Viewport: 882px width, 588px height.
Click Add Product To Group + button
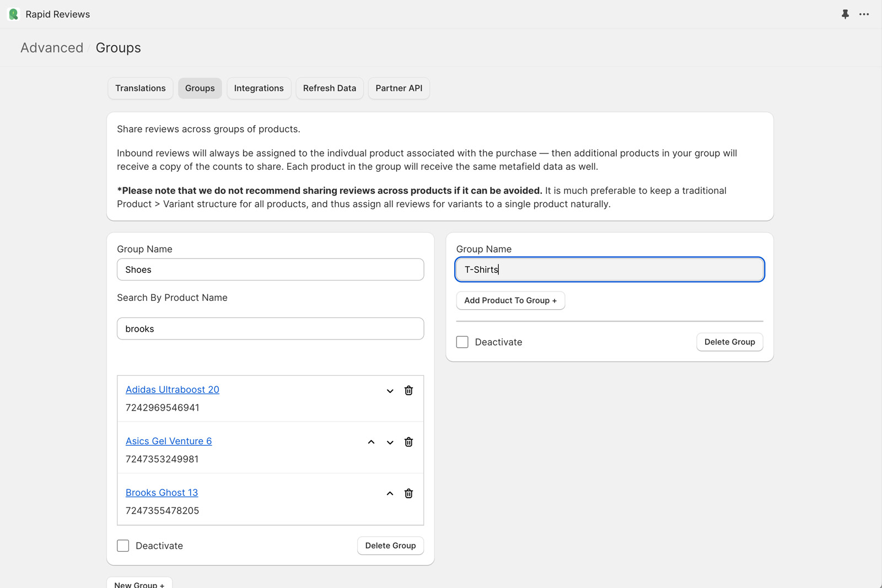click(510, 300)
